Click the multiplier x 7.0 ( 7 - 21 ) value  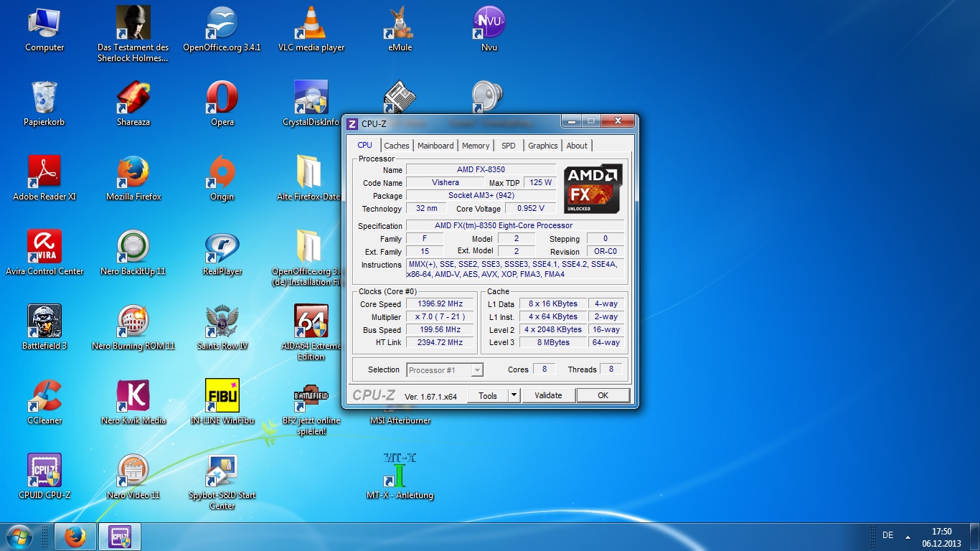(x=440, y=317)
